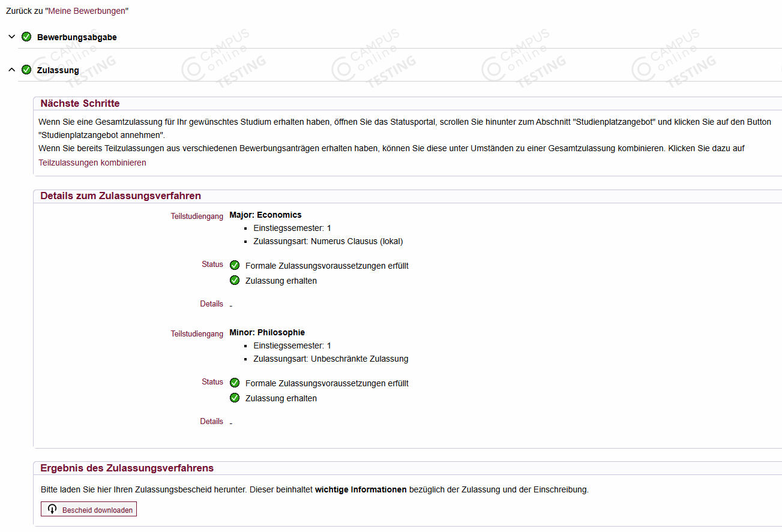
Task: Click "Zulassungsart: Numerus Clausus (lokal)" line
Action: (328, 241)
